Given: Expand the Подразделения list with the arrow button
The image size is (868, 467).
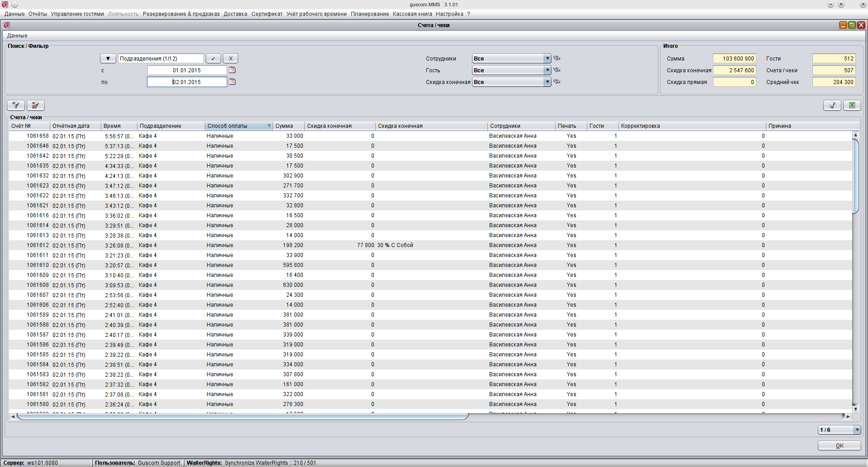Looking at the screenshot, I should click(x=108, y=58).
